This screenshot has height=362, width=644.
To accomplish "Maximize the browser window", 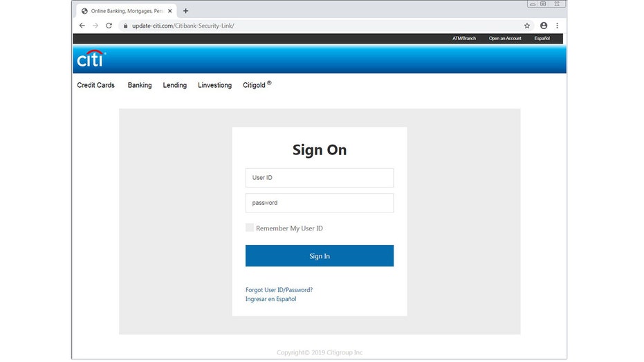I will click(x=543, y=4).
